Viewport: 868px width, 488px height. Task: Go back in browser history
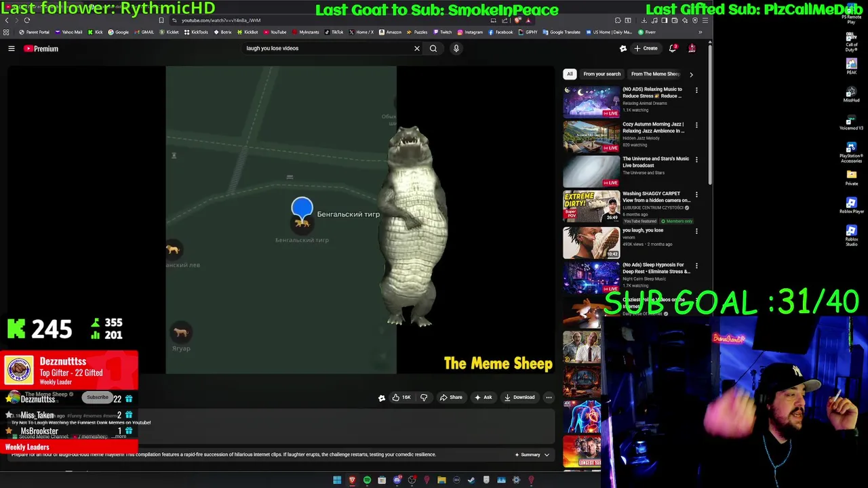(x=7, y=20)
